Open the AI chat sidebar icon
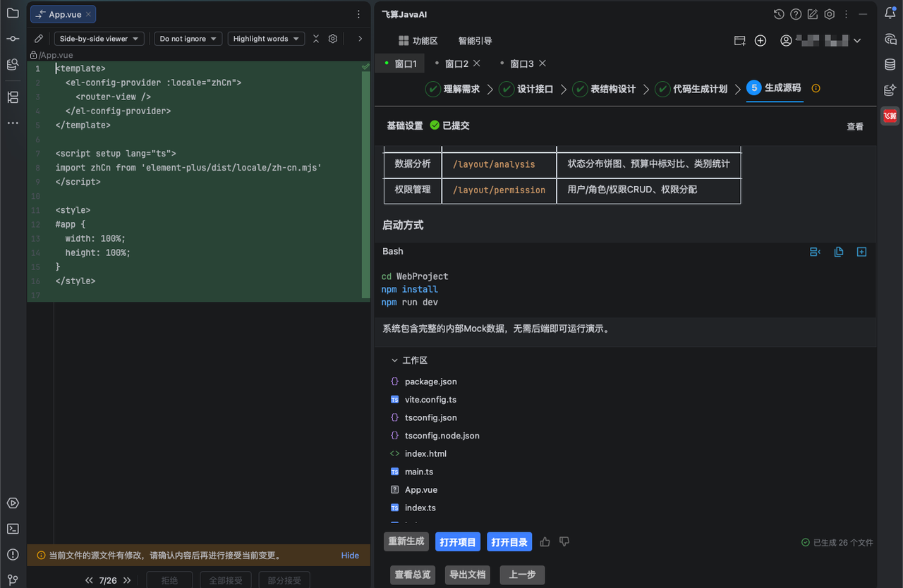903x588 pixels. point(890,39)
